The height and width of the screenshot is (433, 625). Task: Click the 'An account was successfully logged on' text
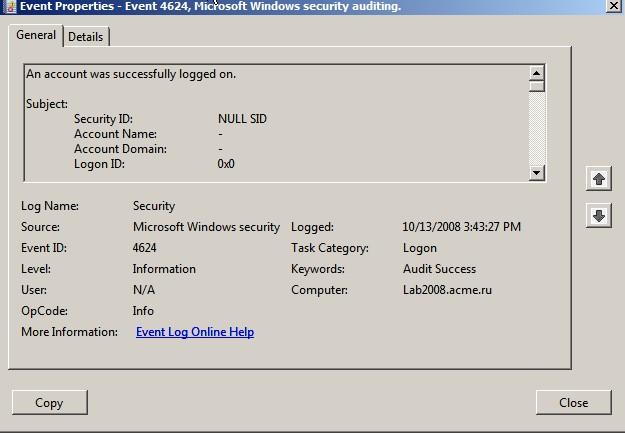[x=131, y=74]
